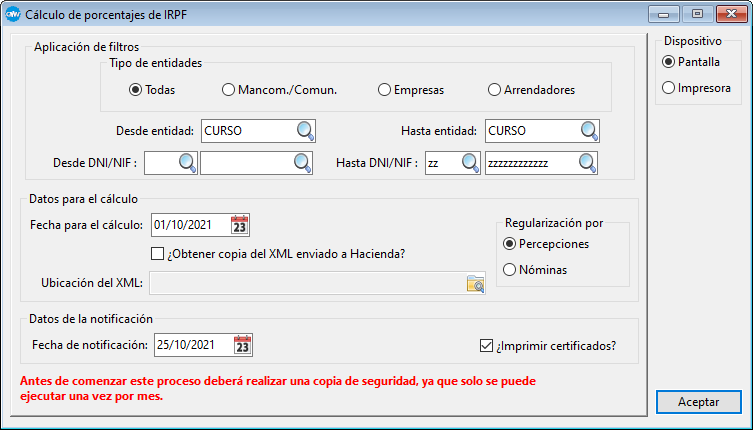Select the 'Mancom./Comun.' entity type
The width and height of the screenshot is (753, 430).
pos(229,90)
